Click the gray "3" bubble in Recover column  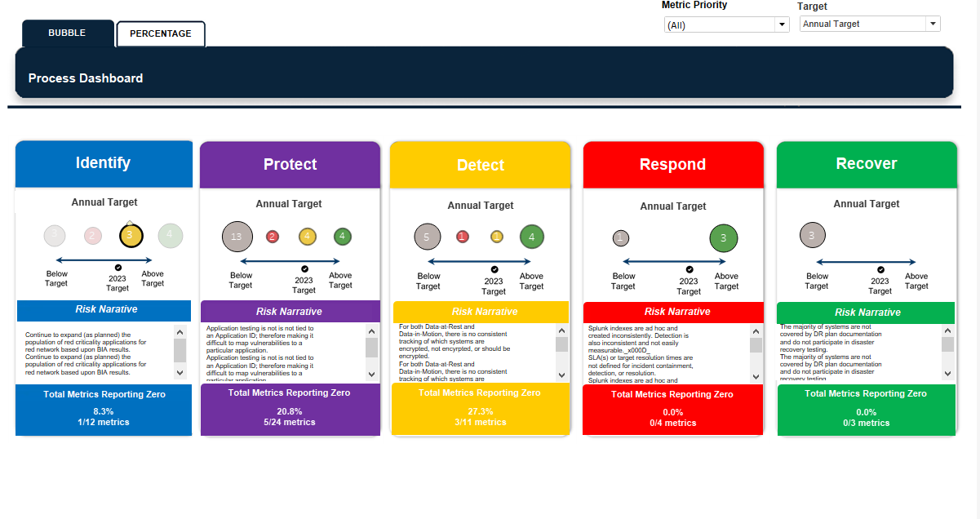(x=813, y=235)
